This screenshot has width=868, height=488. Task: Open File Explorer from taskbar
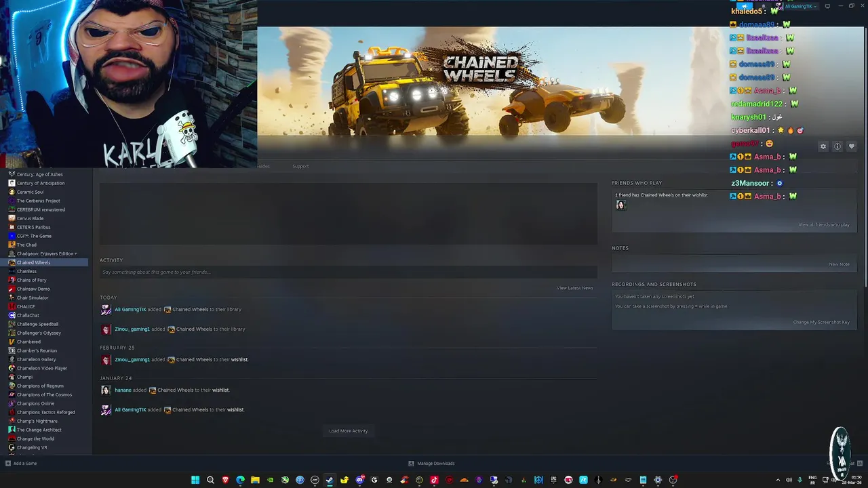point(255,480)
